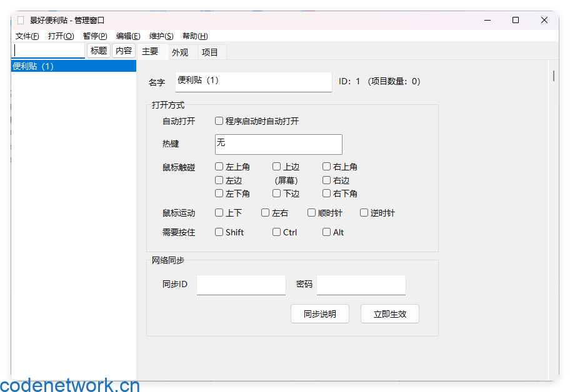Check the 下边 screen edge checkbox
The height and width of the screenshot is (392, 570).
click(x=276, y=194)
